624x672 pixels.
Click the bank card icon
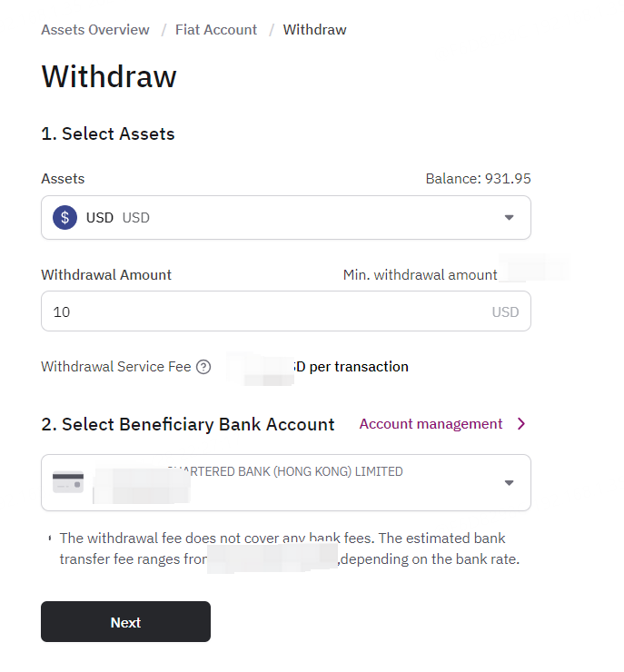68,482
